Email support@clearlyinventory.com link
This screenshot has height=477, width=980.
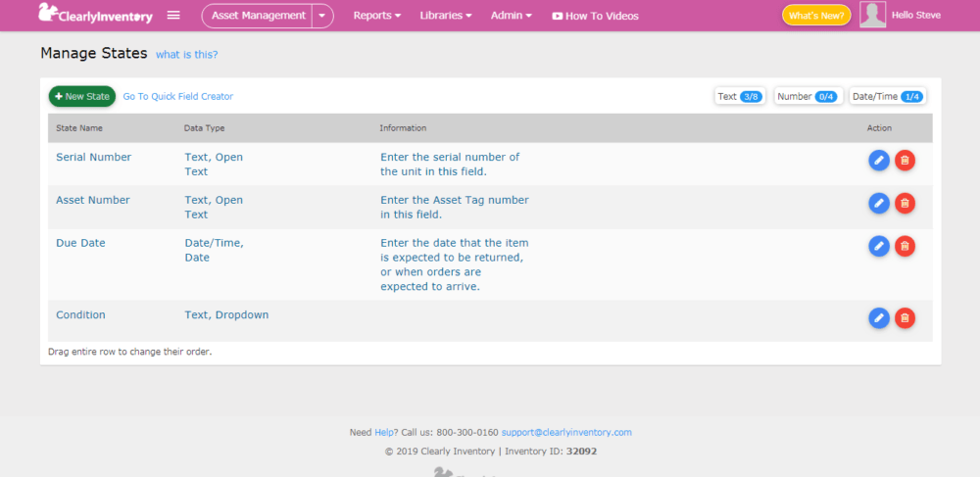point(566,432)
